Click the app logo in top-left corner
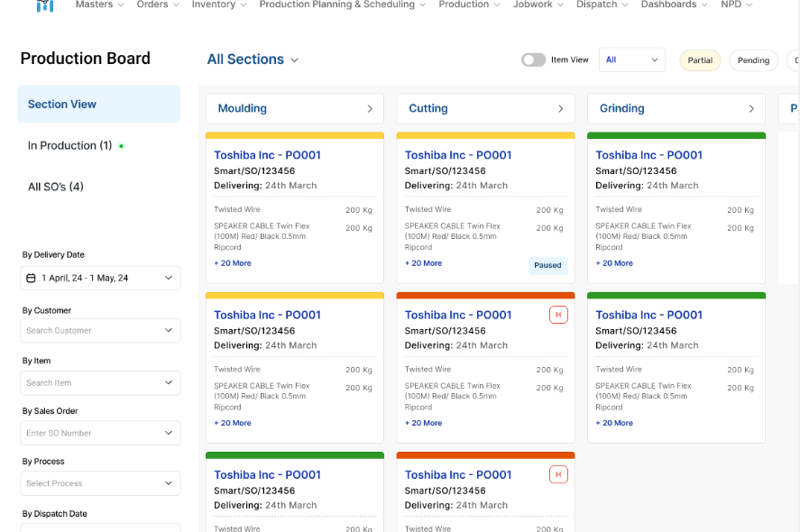 [45, 5]
